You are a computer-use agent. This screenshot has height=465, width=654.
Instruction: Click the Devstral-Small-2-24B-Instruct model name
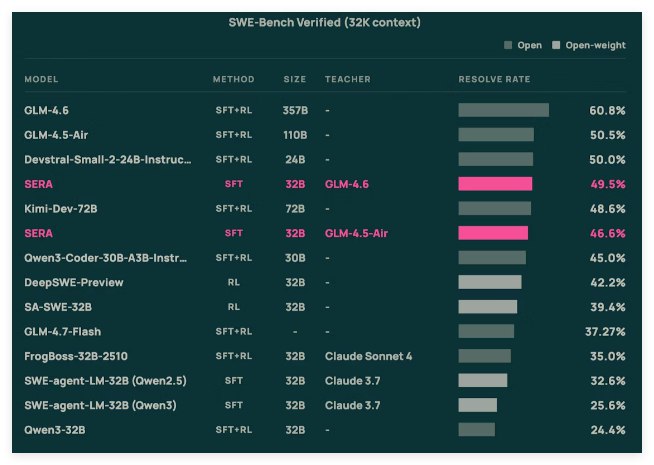107,159
